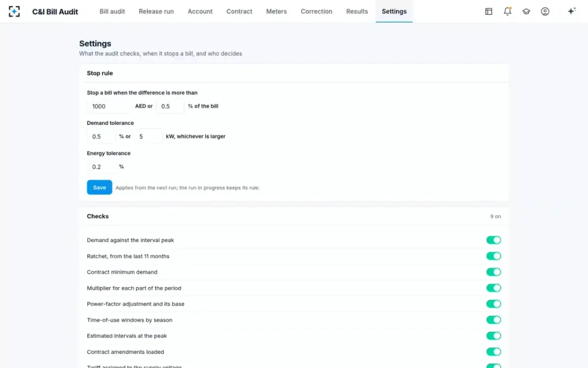This screenshot has width=588, height=368.
Task: Click the C&I Bill Audit logo icon
Action: pyautogui.click(x=14, y=11)
